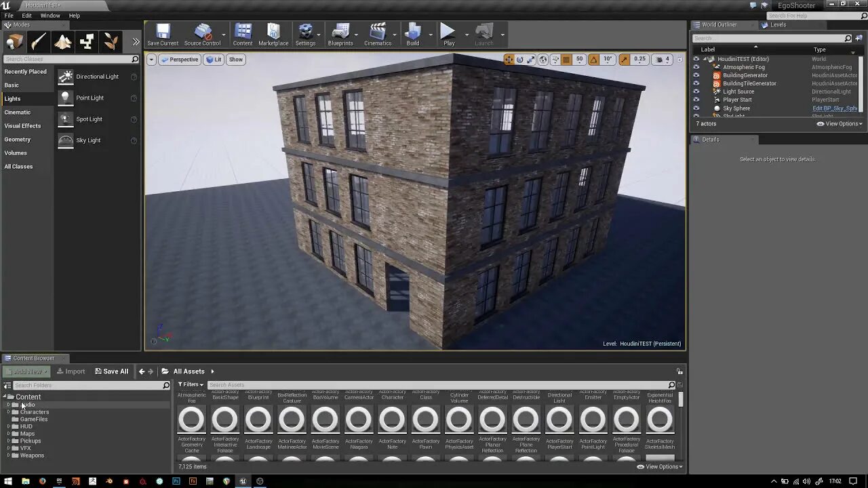Open the Content toolbar icon
Screen dimensions: 868x488
coord(243,35)
